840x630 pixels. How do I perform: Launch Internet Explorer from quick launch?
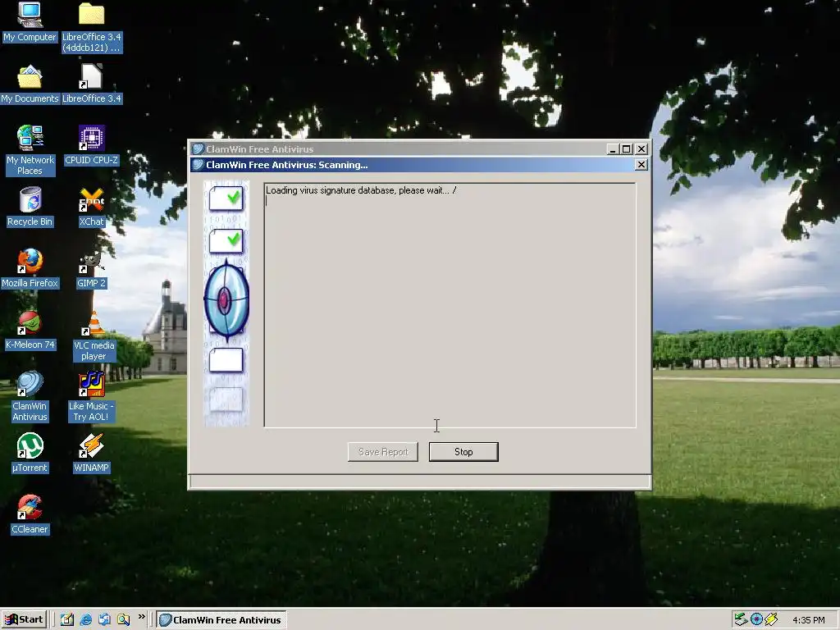[85, 619]
